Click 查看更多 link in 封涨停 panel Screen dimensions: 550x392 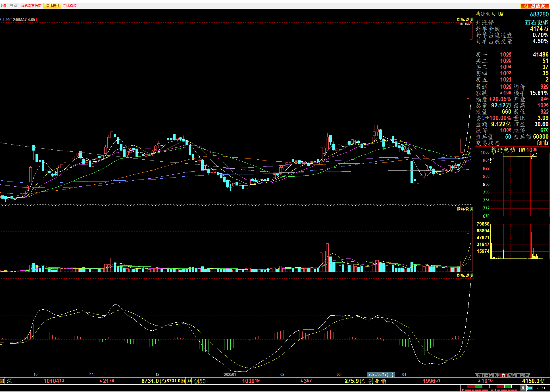(x=536, y=22)
